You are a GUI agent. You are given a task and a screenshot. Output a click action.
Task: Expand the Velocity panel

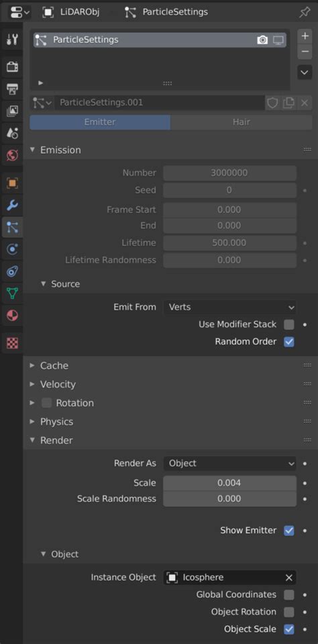click(58, 384)
